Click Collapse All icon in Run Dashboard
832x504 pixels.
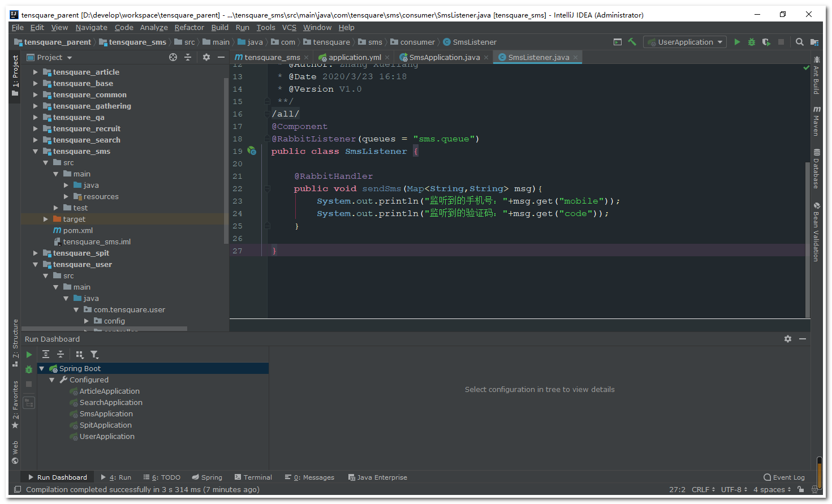pyautogui.click(x=61, y=355)
